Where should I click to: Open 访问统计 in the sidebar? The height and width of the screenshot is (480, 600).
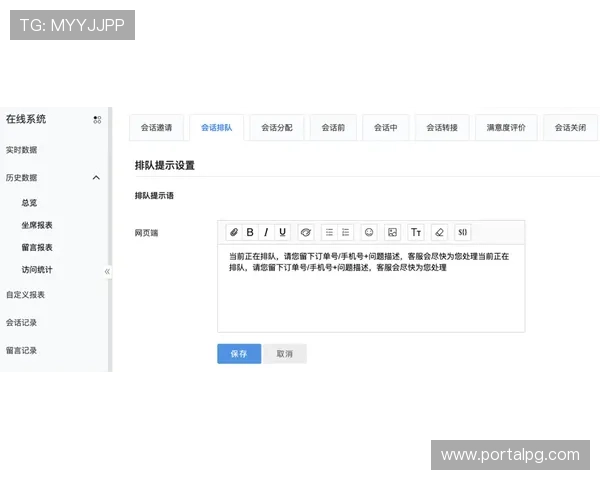pos(37,269)
